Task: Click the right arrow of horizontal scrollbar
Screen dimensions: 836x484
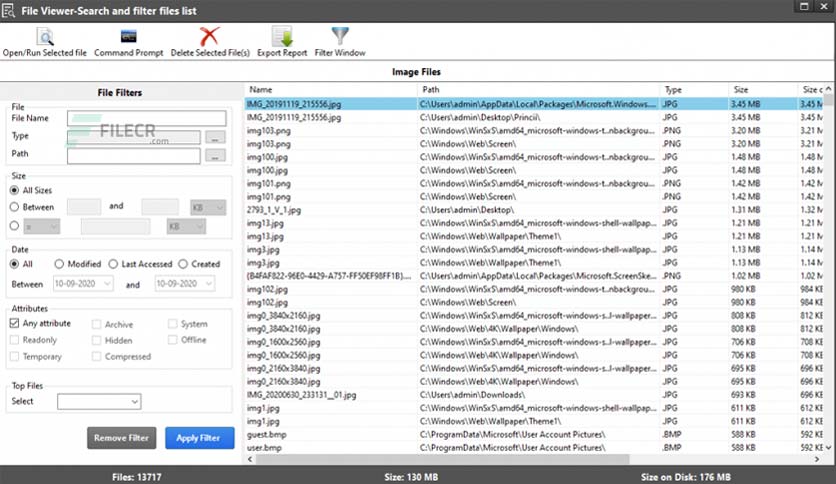Action: coord(817,459)
